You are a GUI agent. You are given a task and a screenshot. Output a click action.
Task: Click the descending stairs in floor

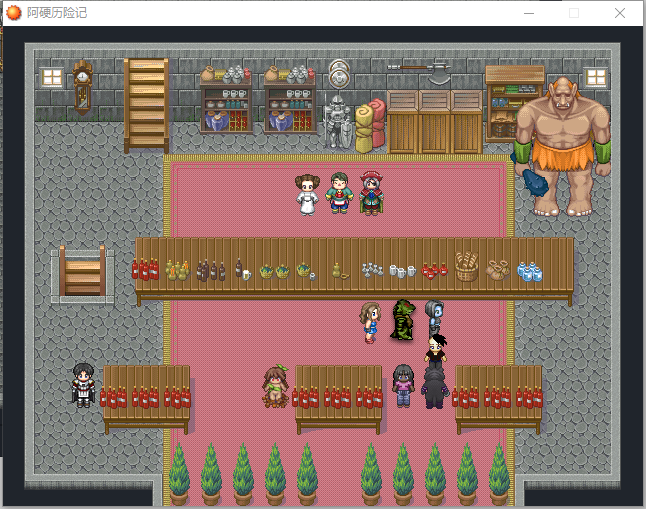coord(83,273)
